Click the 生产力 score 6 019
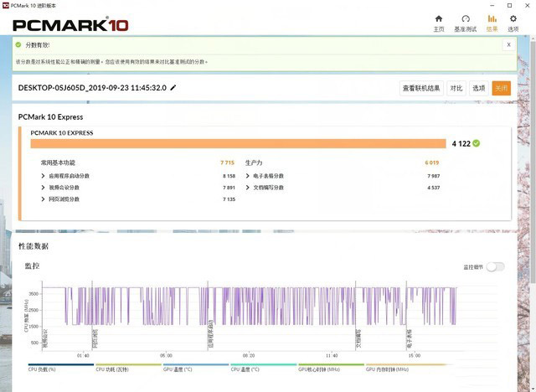This screenshot has width=536, height=392. (432, 162)
